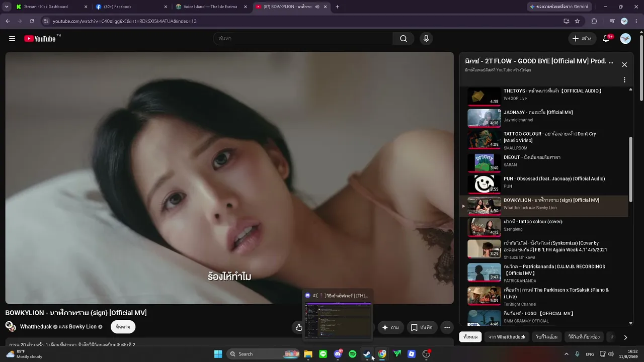This screenshot has width=644, height=362.
Task: Open Spotify from the taskbar
Action: pyautogui.click(x=353, y=354)
